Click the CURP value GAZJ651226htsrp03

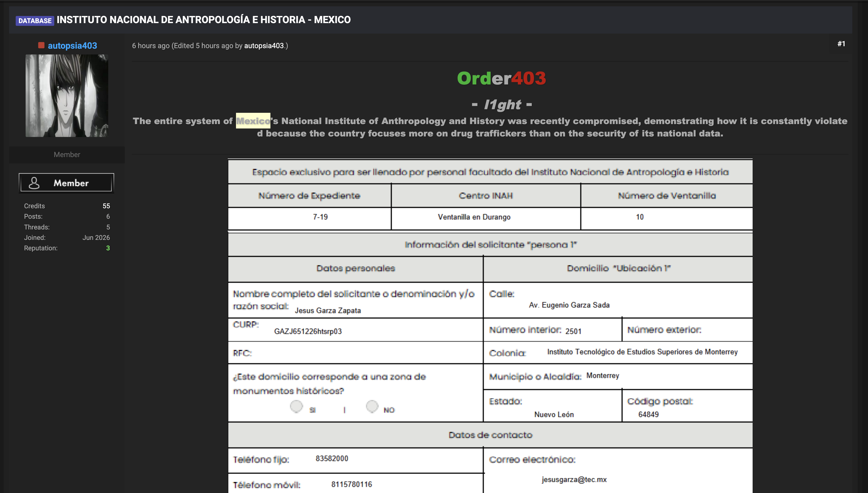(308, 332)
